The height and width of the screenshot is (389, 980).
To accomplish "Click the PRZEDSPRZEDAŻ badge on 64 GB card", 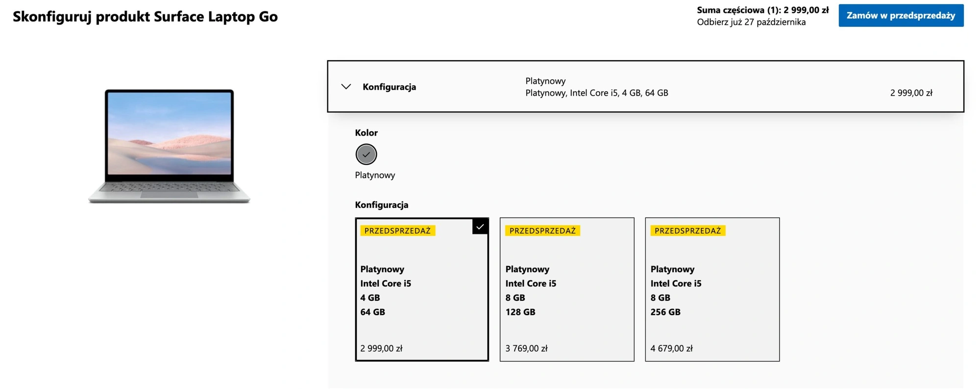I will (x=397, y=231).
